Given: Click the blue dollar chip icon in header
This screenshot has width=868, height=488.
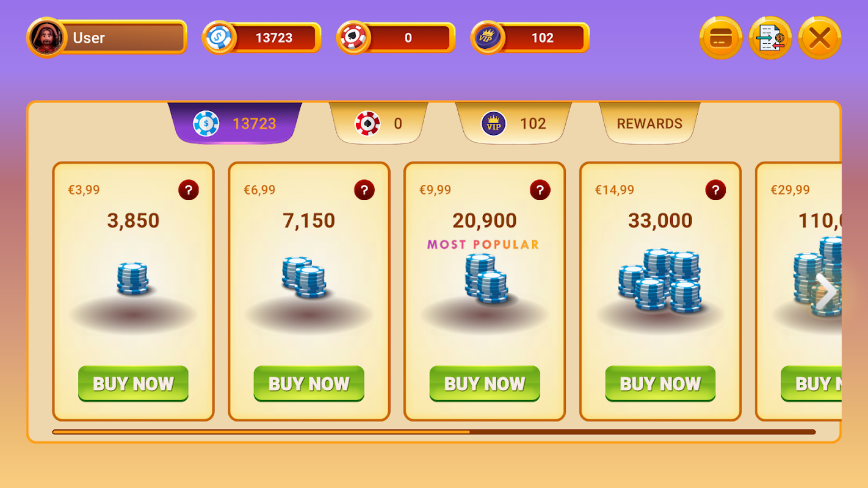Looking at the screenshot, I should pos(219,38).
